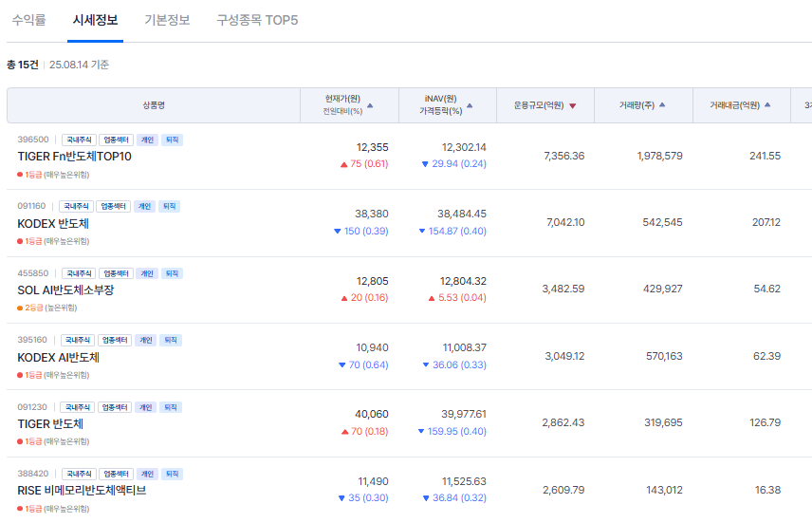Click current price 38,380
The width and height of the screenshot is (812, 523).
[371, 215]
